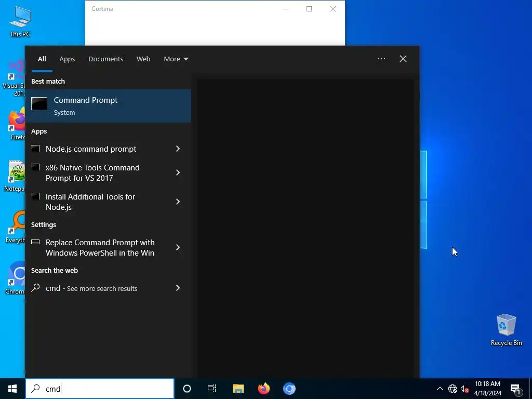
Task: Select the Chromium desktop shortcut
Action: click(x=15, y=278)
